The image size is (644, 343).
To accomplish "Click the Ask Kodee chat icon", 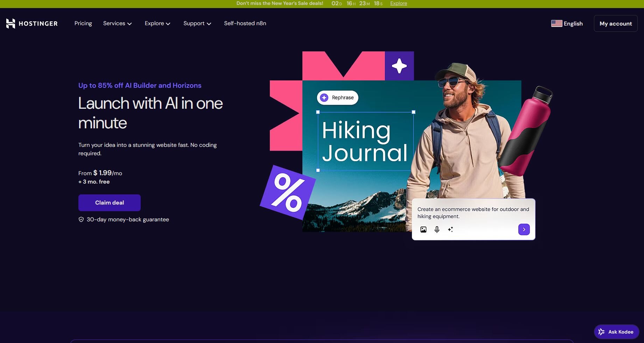I will coord(602,332).
